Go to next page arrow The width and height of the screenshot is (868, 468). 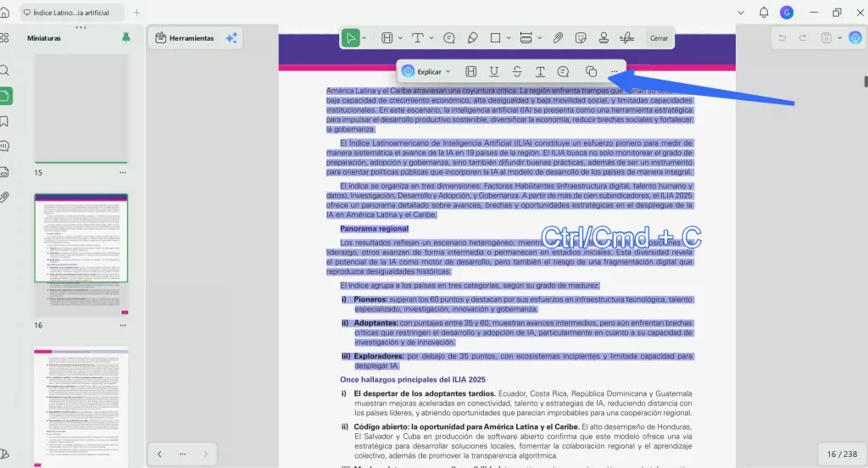pyautogui.click(x=205, y=454)
